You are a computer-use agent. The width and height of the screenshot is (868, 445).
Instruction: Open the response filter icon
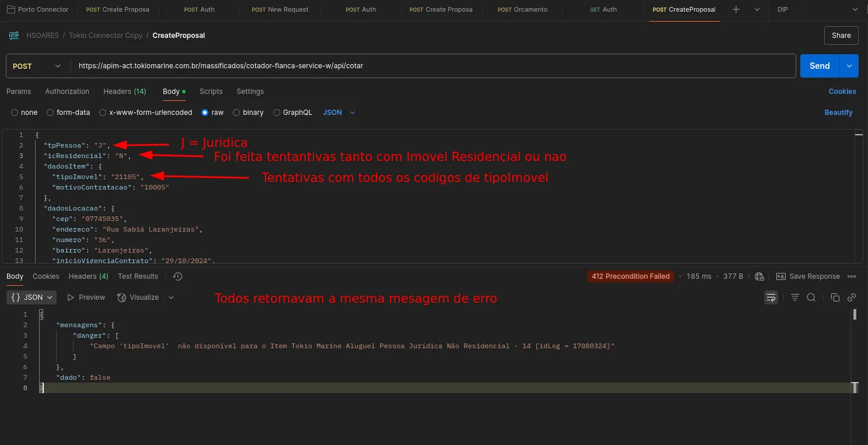[794, 297]
